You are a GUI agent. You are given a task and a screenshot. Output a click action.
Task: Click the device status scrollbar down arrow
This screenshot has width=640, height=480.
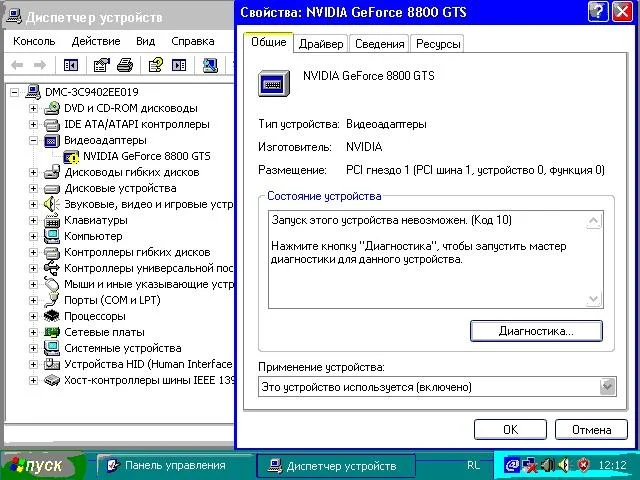point(593,299)
